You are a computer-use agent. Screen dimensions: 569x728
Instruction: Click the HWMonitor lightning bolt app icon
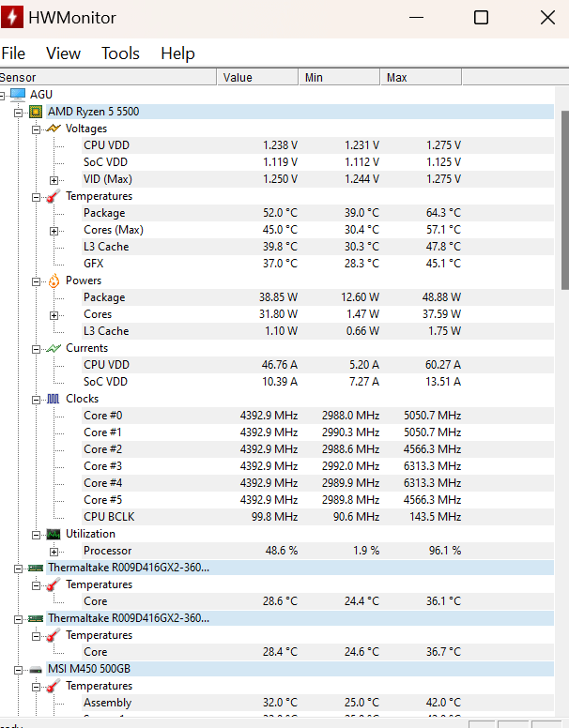click(x=12, y=17)
